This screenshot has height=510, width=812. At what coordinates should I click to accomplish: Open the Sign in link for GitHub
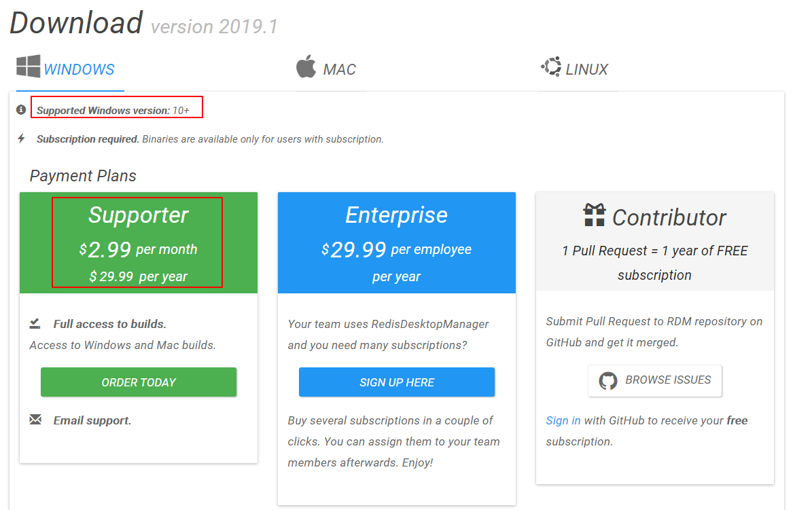pos(563,420)
